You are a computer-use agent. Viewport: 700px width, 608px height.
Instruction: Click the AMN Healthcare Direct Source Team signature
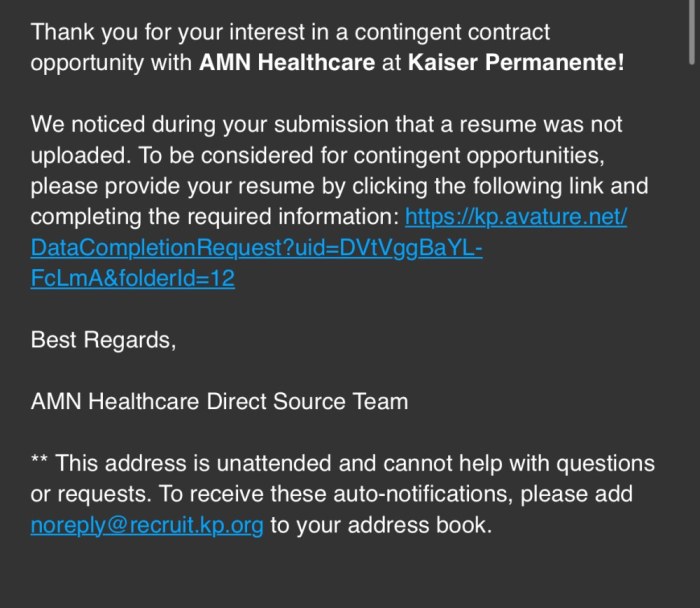pos(219,402)
